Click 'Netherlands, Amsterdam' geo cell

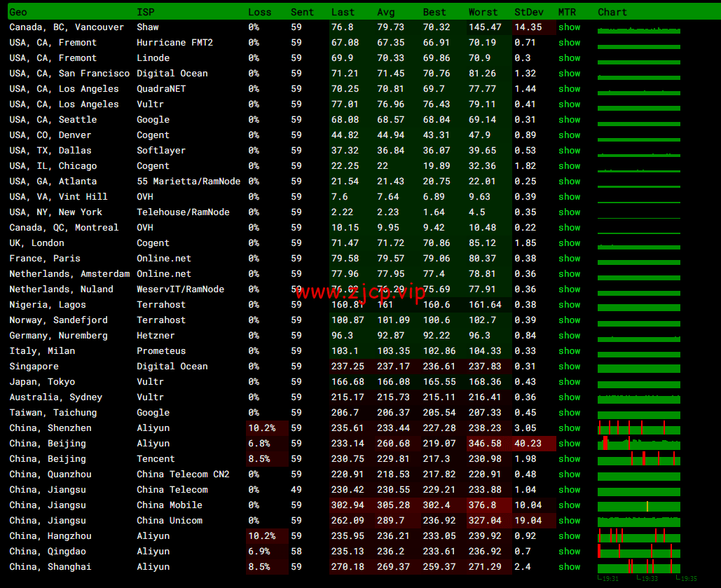(69, 274)
